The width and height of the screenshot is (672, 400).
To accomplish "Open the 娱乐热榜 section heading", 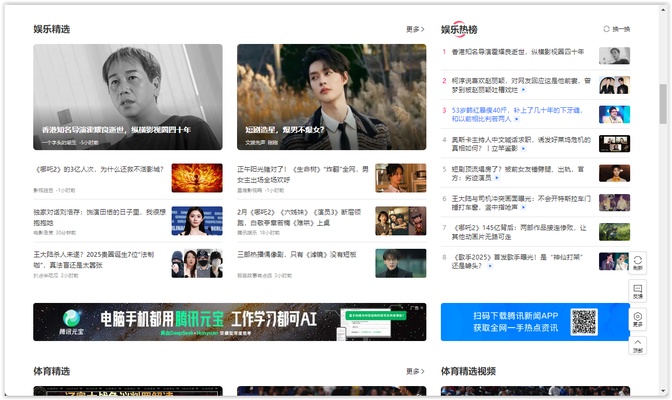I will [459, 29].
